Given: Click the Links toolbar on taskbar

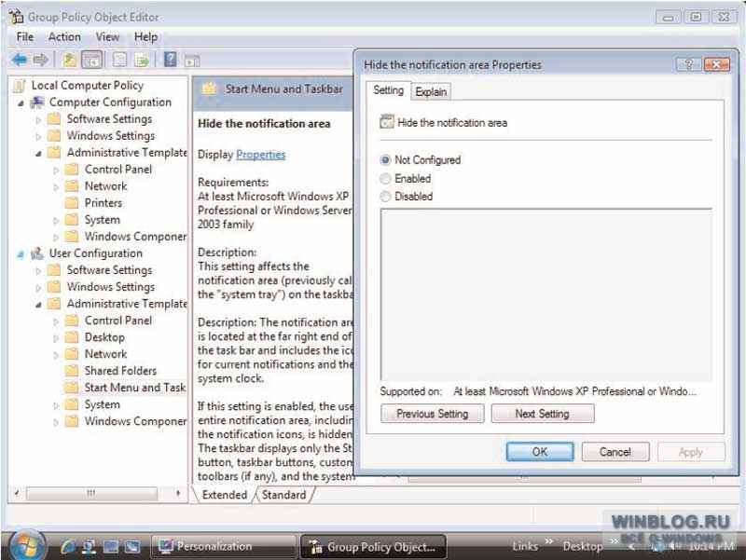Looking at the screenshot, I should 525,546.
